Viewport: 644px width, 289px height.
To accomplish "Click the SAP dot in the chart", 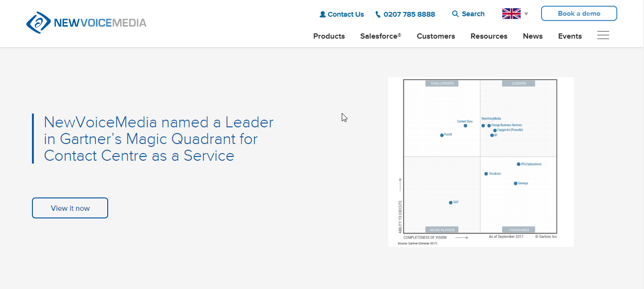I will (450, 203).
